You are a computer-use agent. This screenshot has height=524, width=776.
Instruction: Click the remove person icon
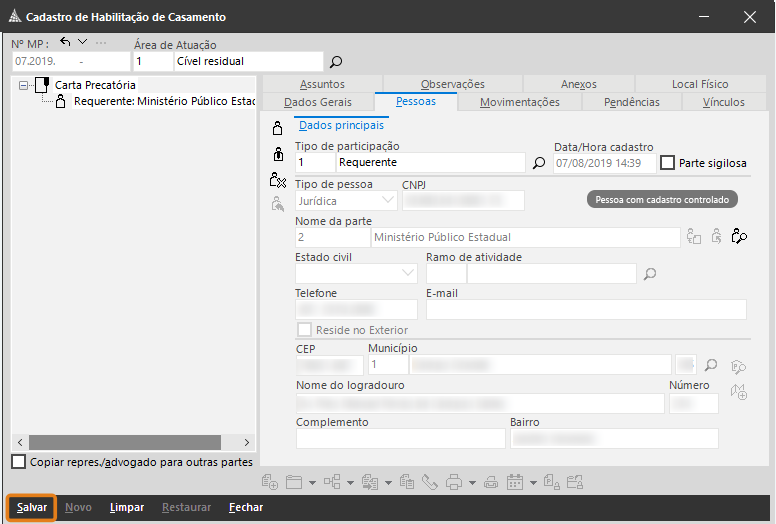[x=278, y=180]
